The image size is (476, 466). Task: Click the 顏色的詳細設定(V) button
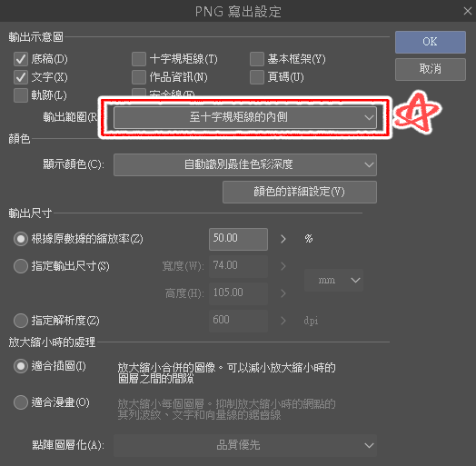[300, 192]
